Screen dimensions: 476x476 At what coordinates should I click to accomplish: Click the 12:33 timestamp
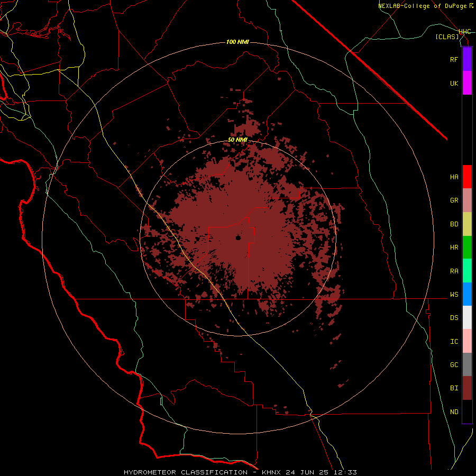tap(346, 472)
